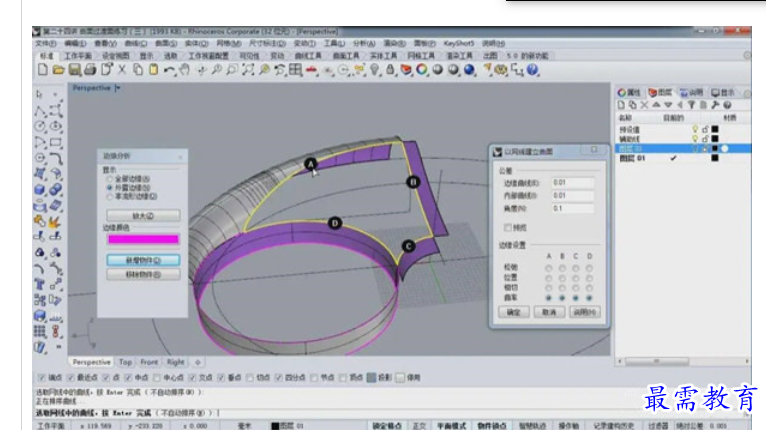Click Cancel in network surface dialog

549,312
